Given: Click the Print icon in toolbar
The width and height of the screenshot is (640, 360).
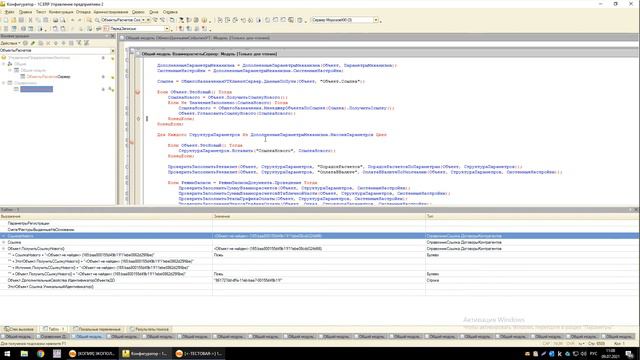Looking at the screenshot, I should tap(56, 20).
